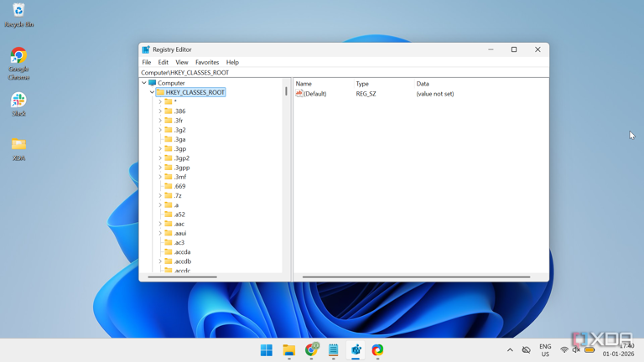Expand the .7z key

(x=160, y=195)
